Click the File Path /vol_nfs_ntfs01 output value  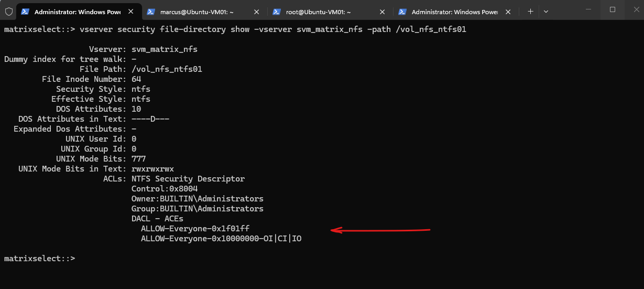coord(167,69)
